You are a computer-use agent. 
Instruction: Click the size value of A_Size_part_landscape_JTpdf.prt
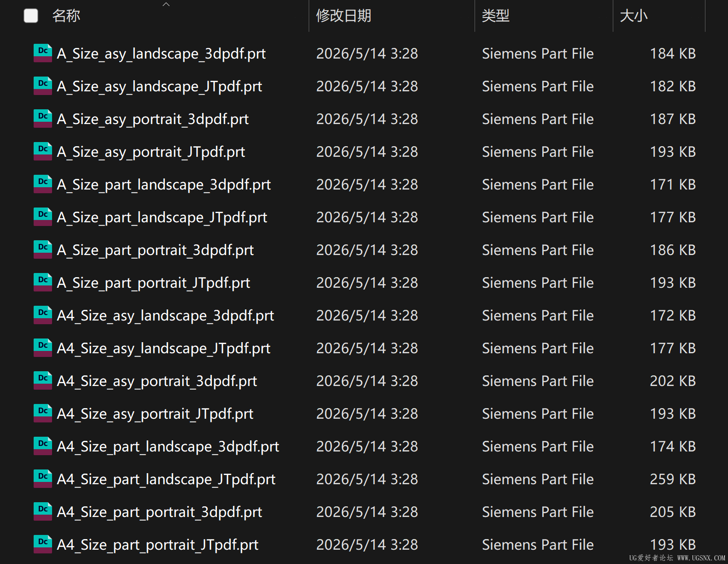click(x=673, y=217)
